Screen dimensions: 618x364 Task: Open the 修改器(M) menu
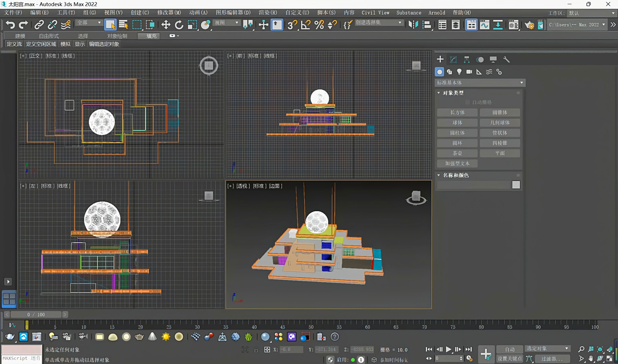(x=169, y=12)
